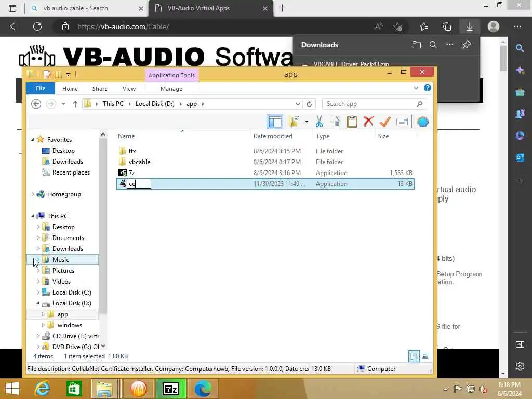Open recent locations dropdown in Explorer
This screenshot has height=399, width=532.
click(x=63, y=104)
